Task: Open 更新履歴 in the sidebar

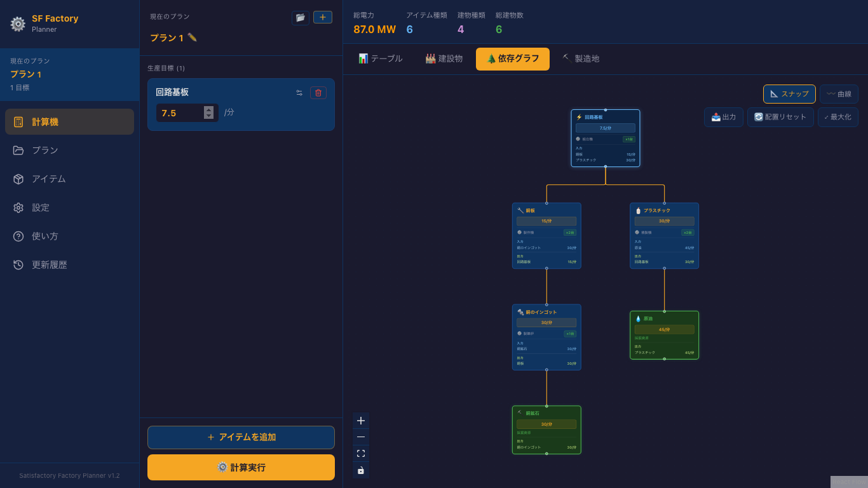Action: click(x=49, y=265)
